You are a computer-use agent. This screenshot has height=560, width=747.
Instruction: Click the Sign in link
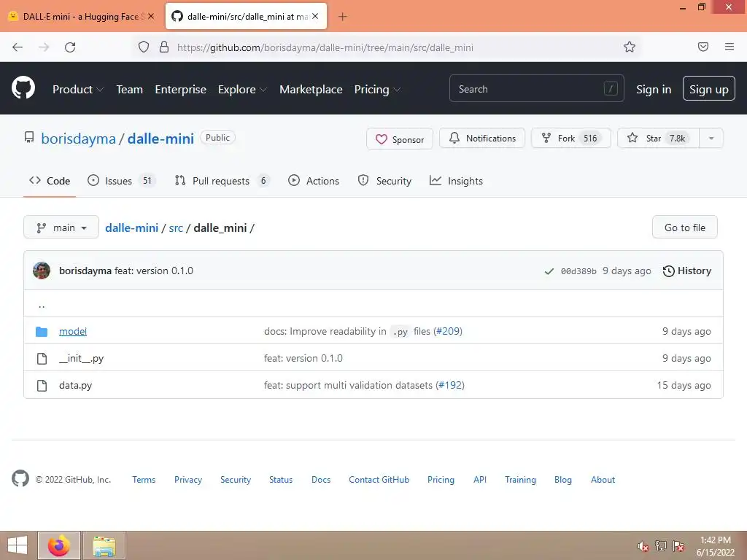pyautogui.click(x=654, y=90)
